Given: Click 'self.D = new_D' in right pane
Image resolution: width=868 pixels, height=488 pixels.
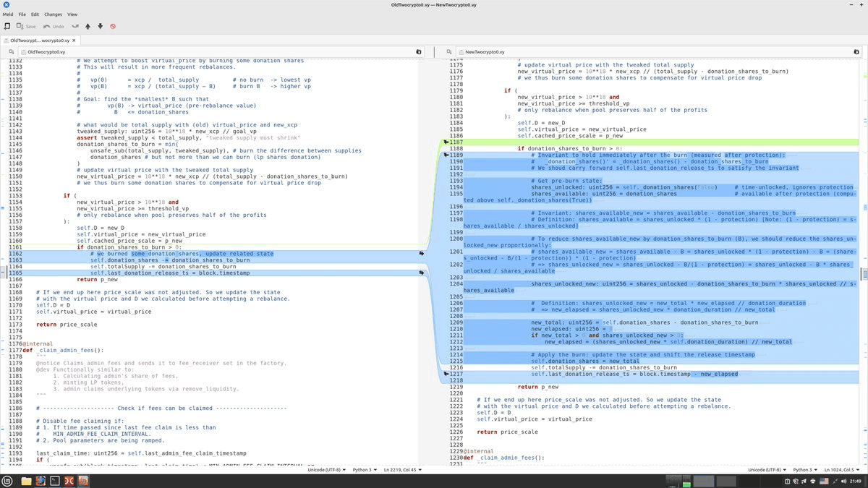Looking at the screenshot, I should coord(541,123).
